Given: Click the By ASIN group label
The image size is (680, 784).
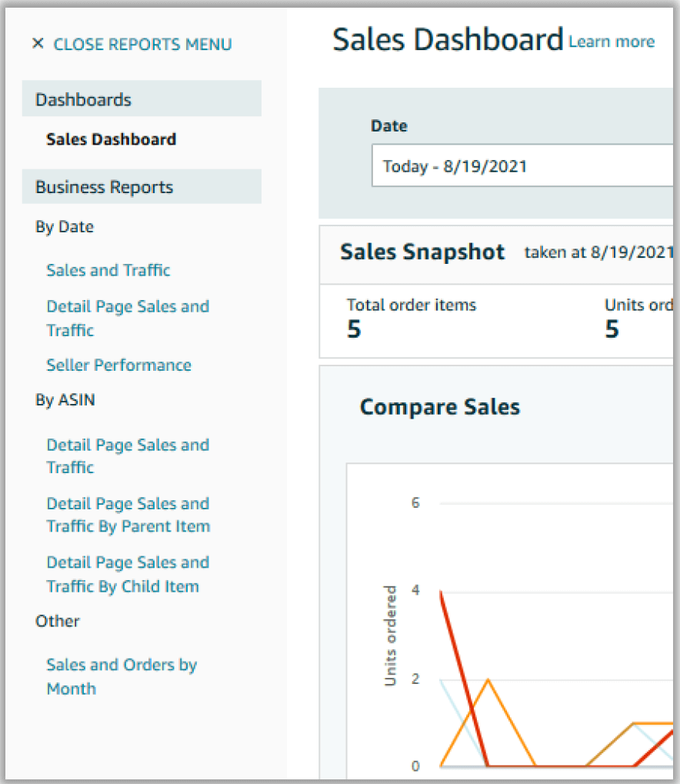Looking at the screenshot, I should pyautogui.click(x=65, y=400).
